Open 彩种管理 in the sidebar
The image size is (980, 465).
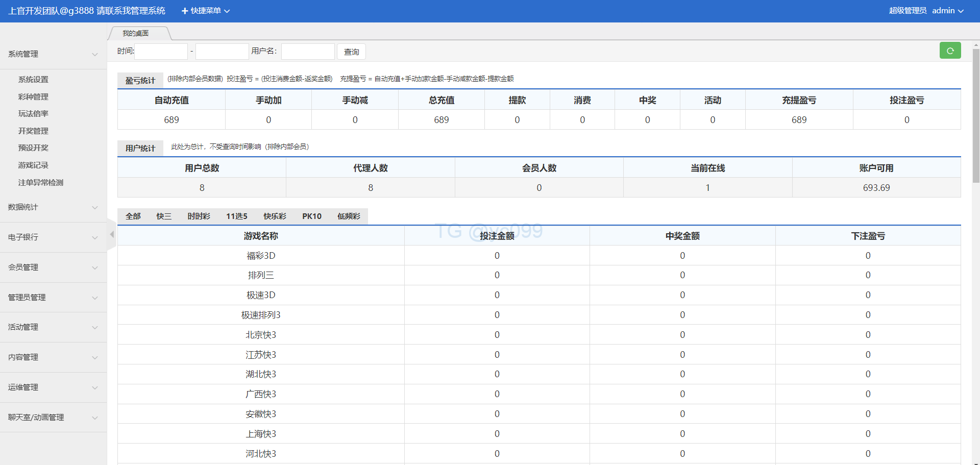[x=33, y=97]
